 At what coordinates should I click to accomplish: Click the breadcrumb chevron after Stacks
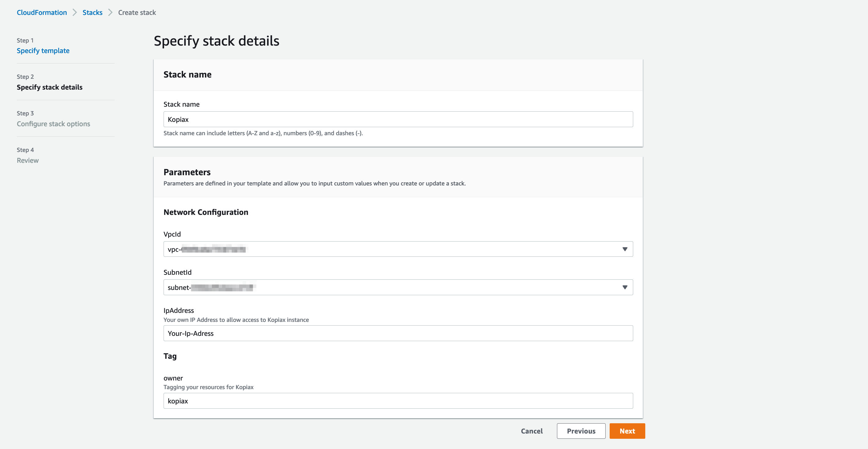110,12
